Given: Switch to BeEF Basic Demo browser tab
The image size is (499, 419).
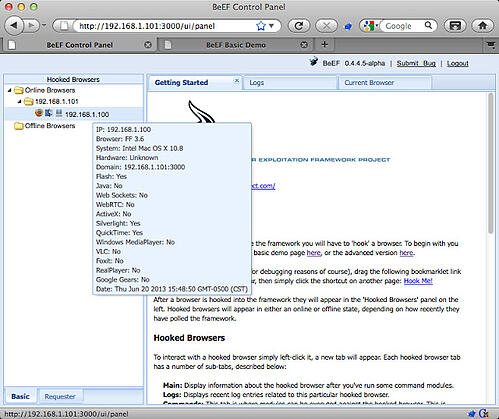Looking at the screenshot, I should (235, 45).
